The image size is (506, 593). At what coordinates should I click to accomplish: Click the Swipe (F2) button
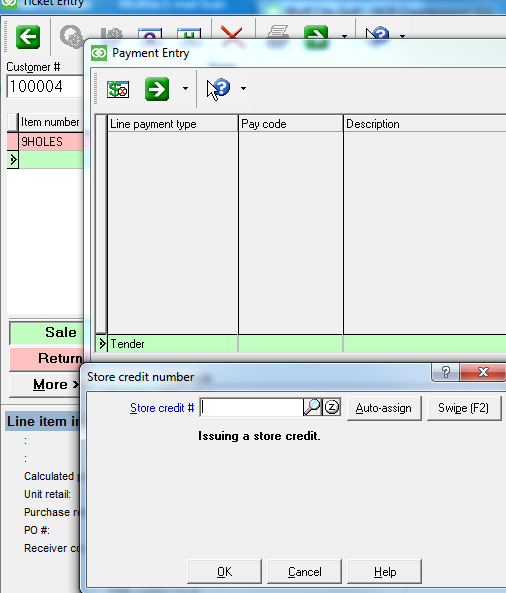click(x=464, y=408)
